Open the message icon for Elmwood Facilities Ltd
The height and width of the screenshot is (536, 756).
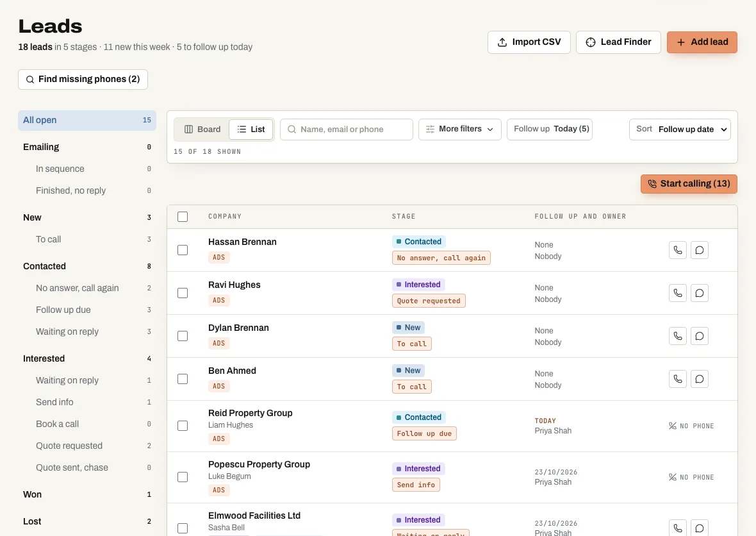[699, 528]
